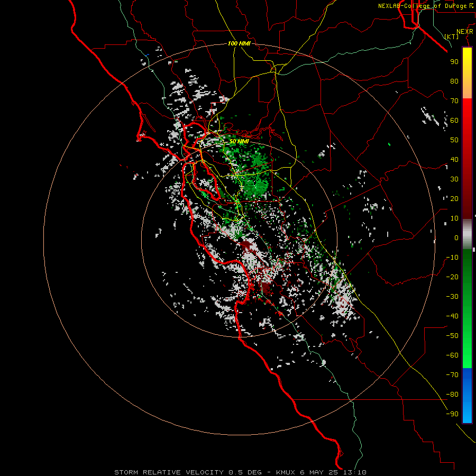Click the blue segment at the color bar bottom
The image size is (476, 476).
(467, 395)
